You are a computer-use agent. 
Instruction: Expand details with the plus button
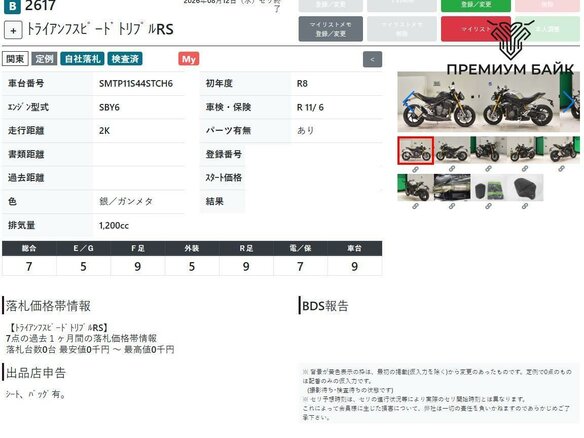point(13,30)
